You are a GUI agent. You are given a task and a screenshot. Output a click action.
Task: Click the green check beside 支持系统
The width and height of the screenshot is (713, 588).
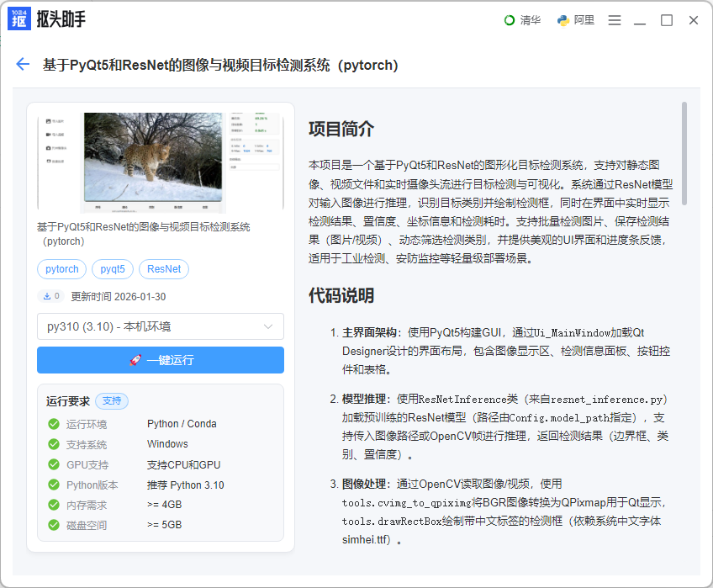point(54,444)
